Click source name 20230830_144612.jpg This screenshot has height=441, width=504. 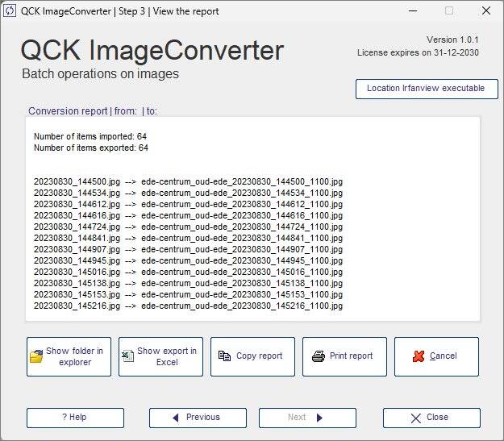[77, 204]
